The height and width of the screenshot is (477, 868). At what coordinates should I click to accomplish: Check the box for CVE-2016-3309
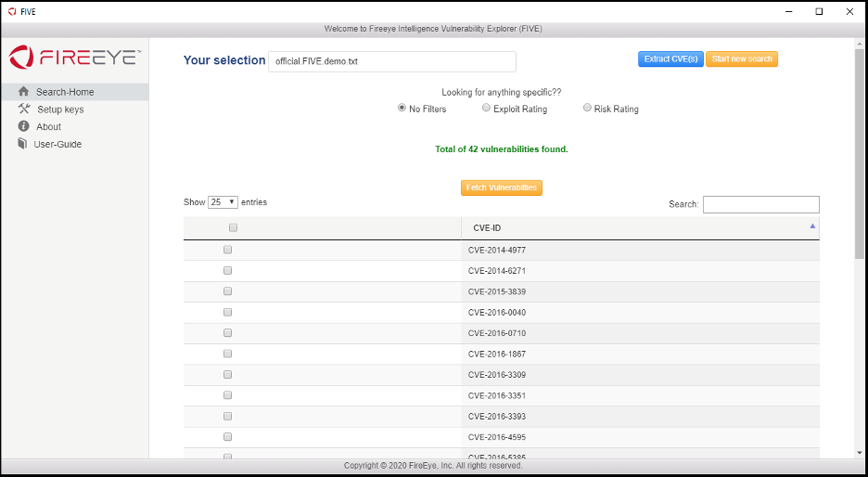(227, 375)
